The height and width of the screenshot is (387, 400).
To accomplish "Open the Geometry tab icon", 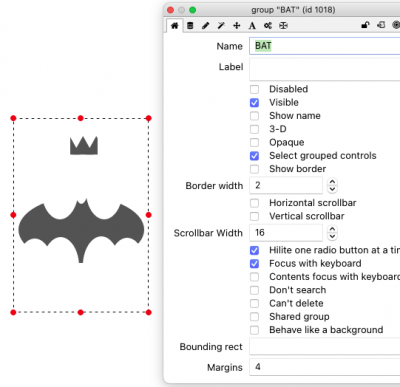I will 283,26.
